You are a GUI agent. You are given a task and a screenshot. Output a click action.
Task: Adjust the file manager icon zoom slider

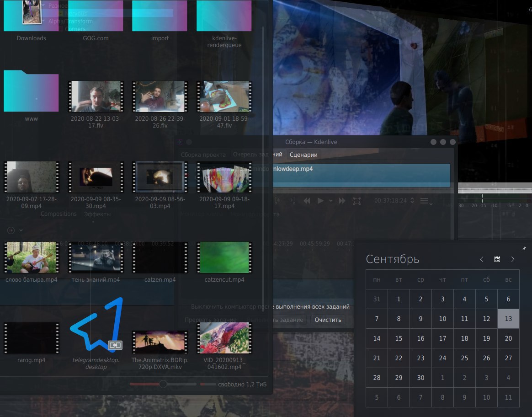click(163, 384)
